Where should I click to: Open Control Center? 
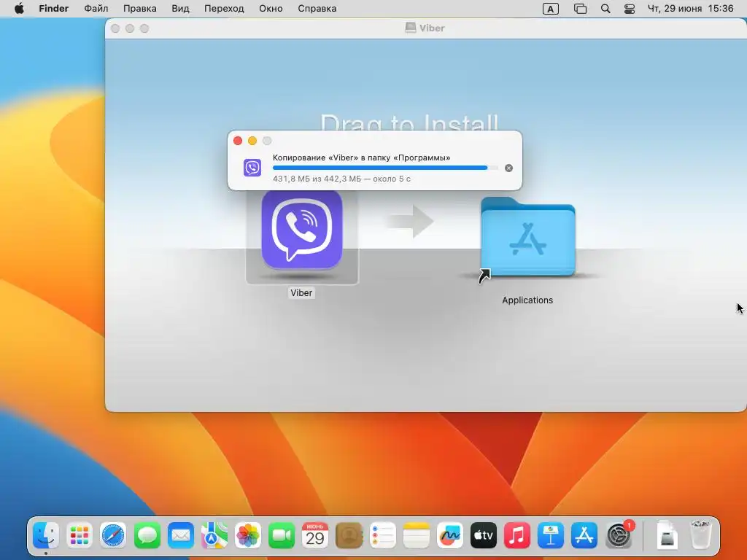630,9
